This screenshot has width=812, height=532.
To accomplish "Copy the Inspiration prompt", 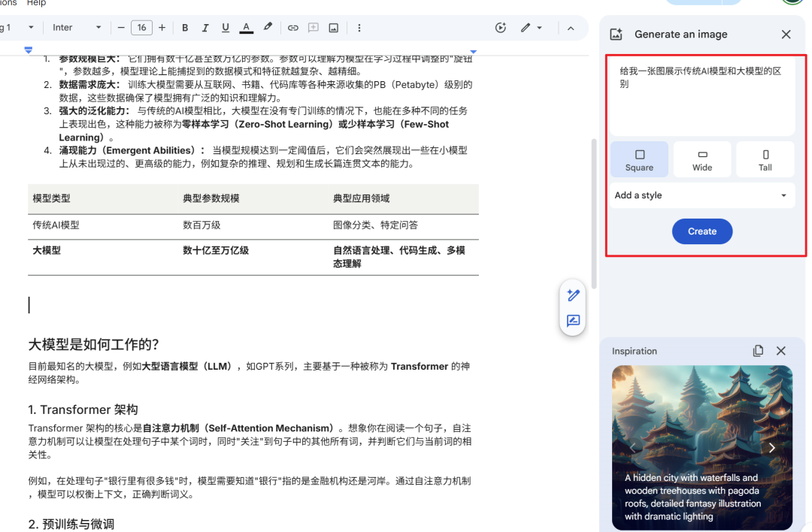I will click(758, 351).
